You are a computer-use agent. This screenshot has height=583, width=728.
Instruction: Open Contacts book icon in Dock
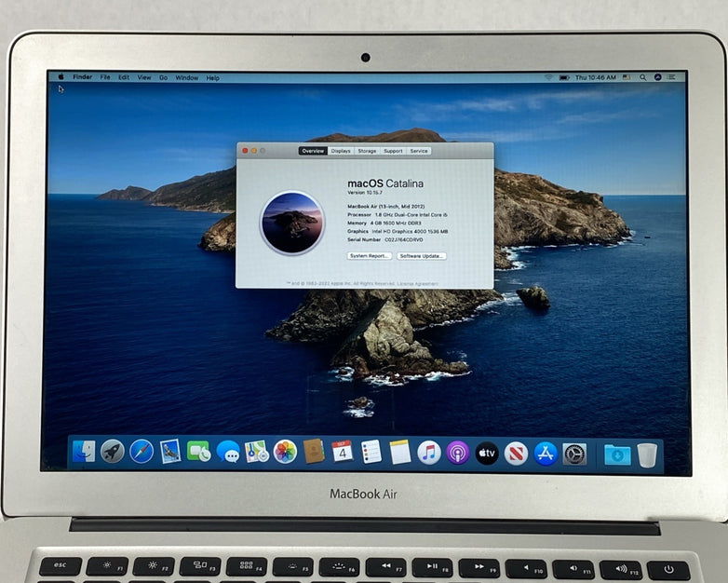(x=314, y=452)
